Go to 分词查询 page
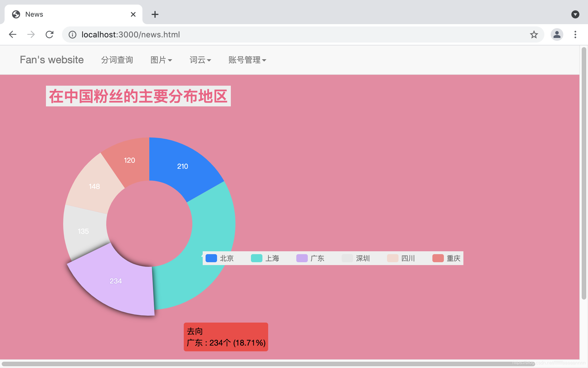588x368 pixels. [117, 60]
